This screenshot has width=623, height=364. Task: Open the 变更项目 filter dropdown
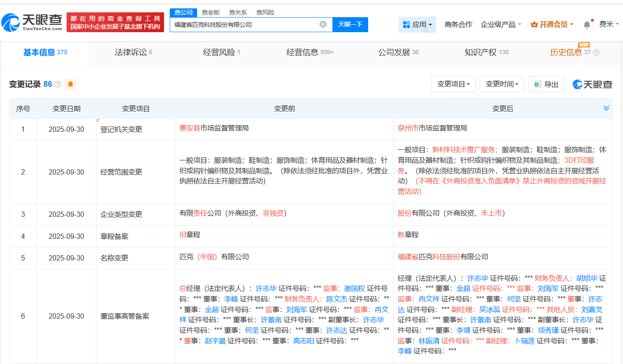(x=453, y=84)
